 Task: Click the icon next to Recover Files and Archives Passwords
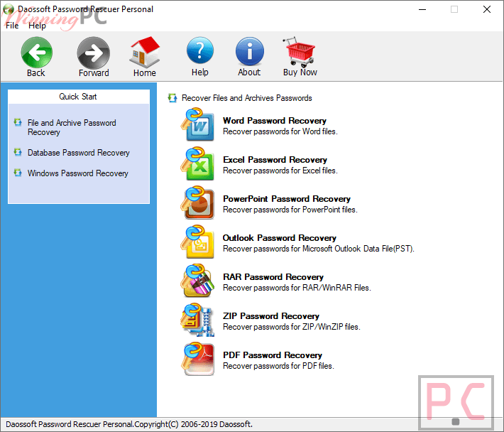172,98
